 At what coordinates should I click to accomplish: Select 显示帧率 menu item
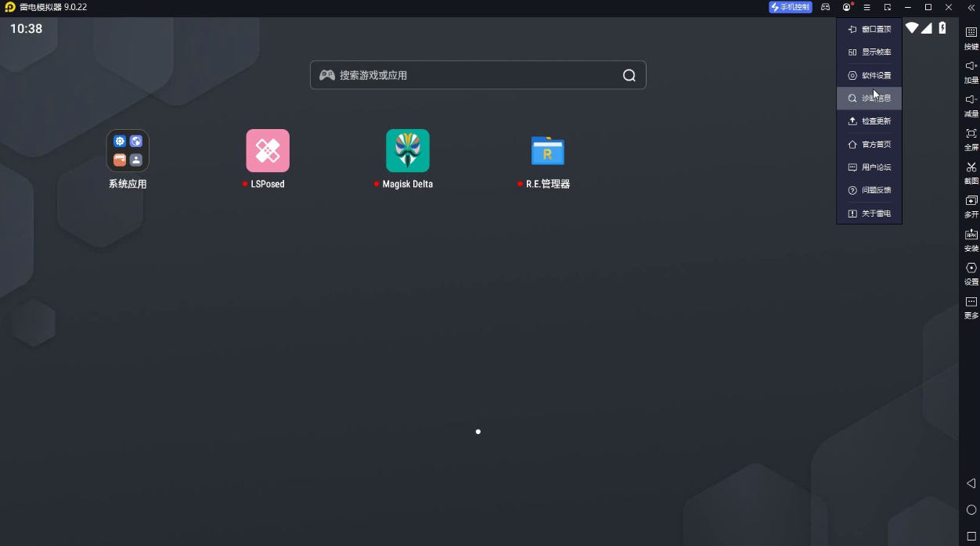tap(869, 52)
